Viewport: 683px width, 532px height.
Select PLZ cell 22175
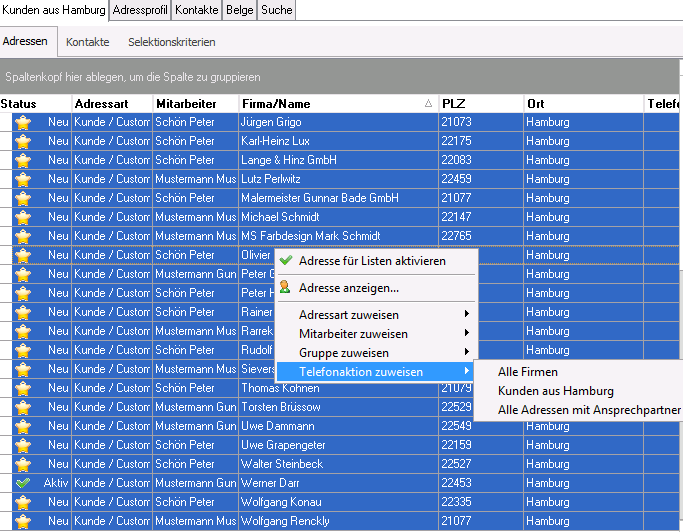coord(481,141)
